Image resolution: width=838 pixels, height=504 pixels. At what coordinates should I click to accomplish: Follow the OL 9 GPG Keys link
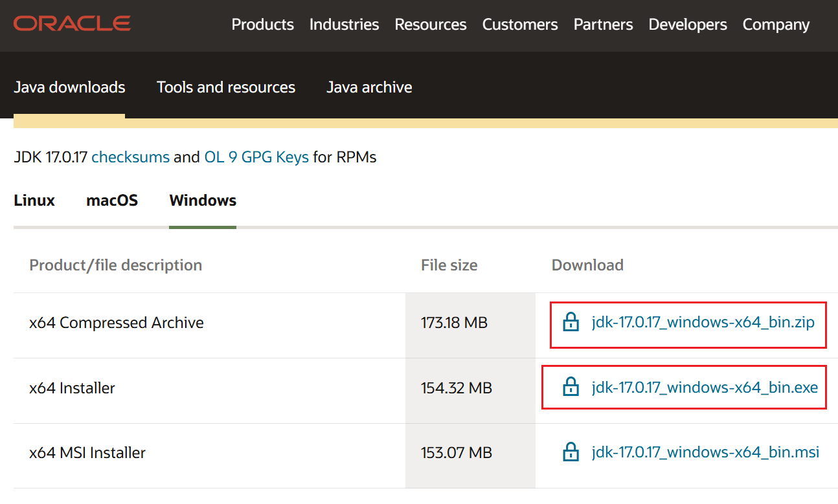(256, 157)
